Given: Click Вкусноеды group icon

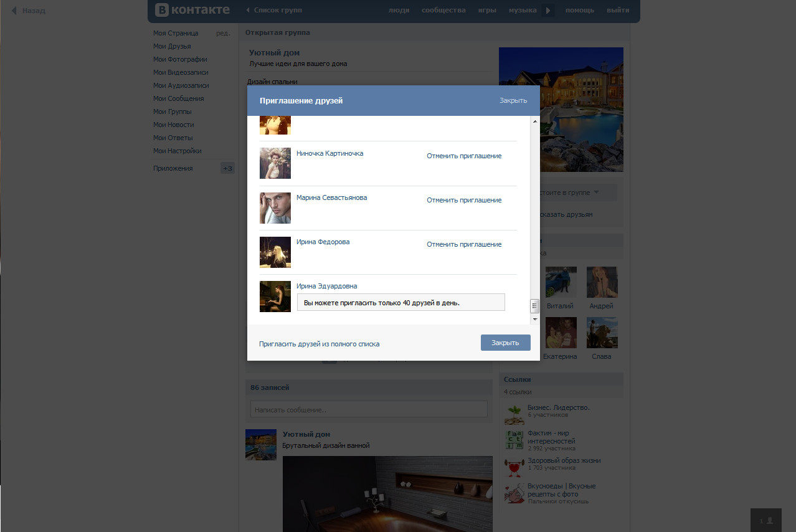Looking at the screenshot, I should pos(514,492).
